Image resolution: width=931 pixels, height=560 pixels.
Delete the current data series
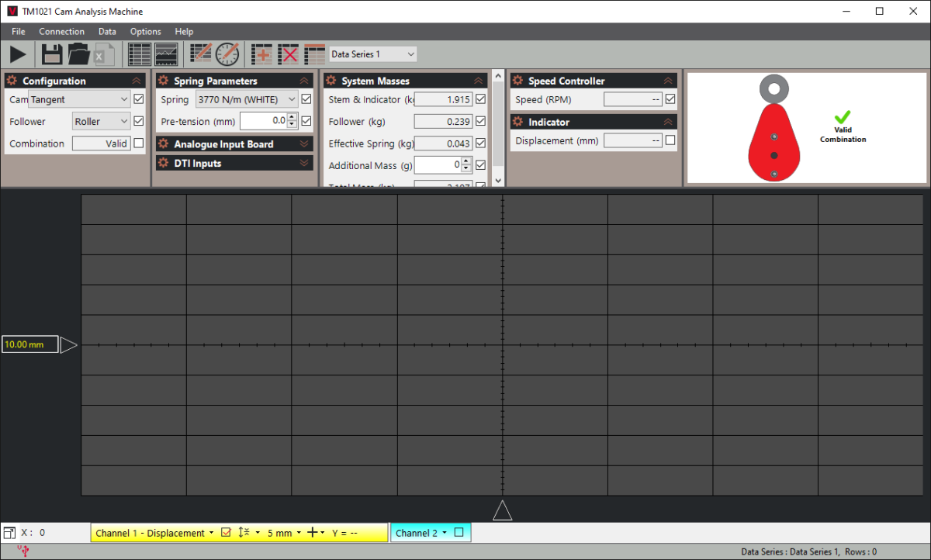pyautogui.click(x=288, y=54)
